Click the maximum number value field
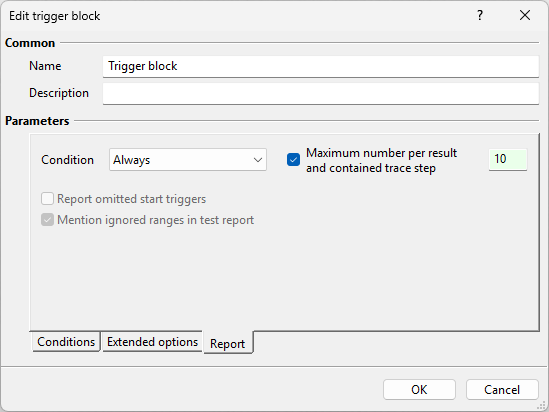Viewport: 549px width, 412px height. click(508, 160)
